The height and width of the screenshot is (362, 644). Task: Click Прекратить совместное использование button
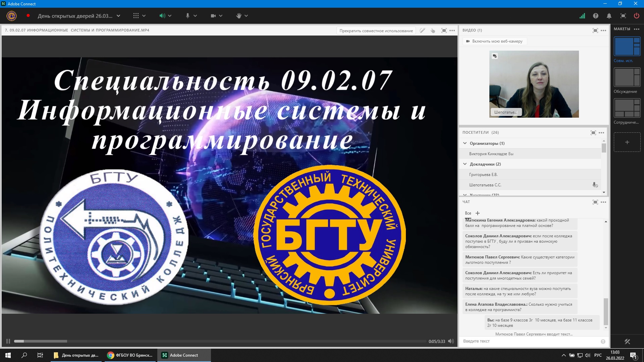coord(376,31)
